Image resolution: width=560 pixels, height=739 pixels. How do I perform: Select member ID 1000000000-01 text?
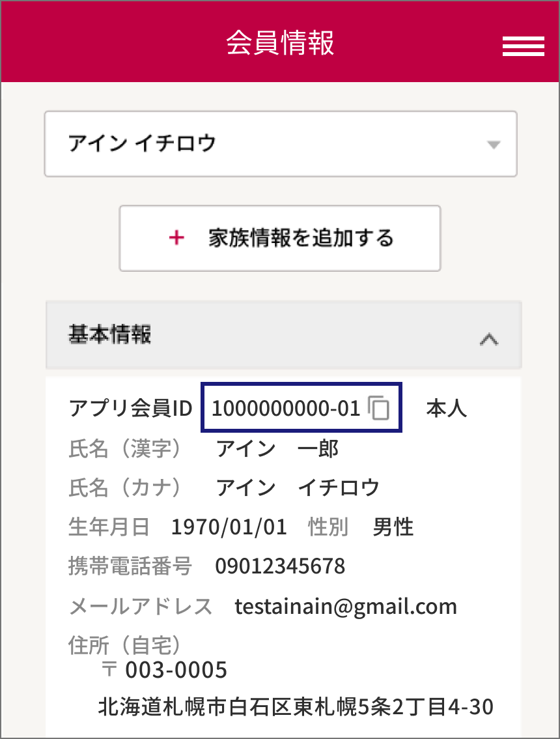pyautogui.click(x=286, y=408)
